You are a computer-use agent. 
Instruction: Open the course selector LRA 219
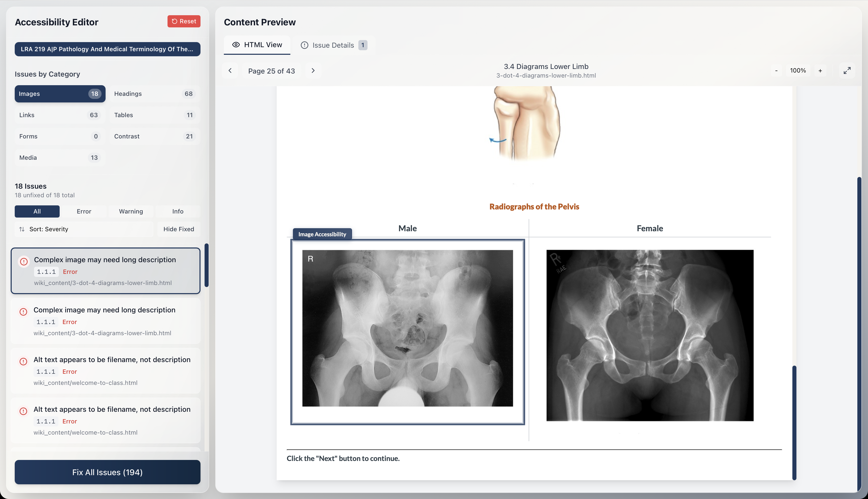107,49
